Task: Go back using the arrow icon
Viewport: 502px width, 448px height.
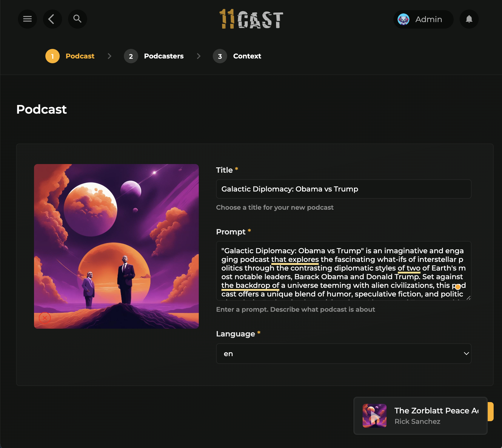Action: pyautogui.click(x=53, y=19)
